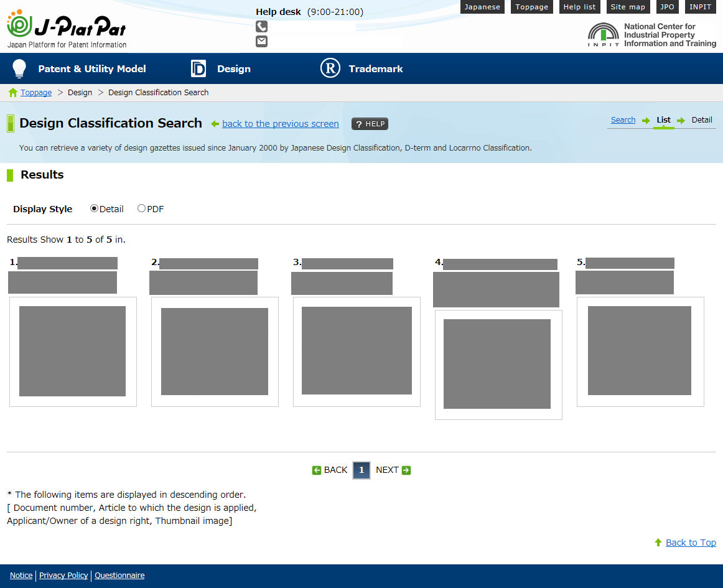Click the green NEXT arrow icon
This screenshot has width=723, height=588.
[x=406, y=470]
